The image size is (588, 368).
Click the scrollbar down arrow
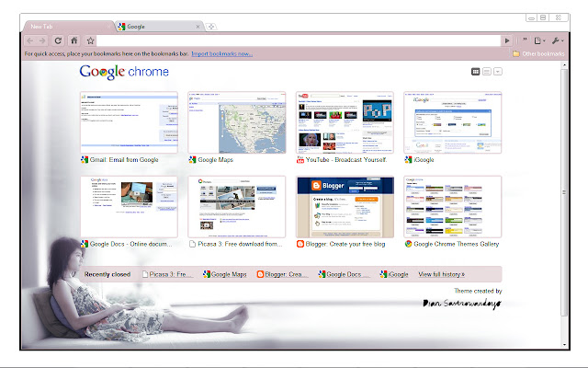[x=564, y=345]
